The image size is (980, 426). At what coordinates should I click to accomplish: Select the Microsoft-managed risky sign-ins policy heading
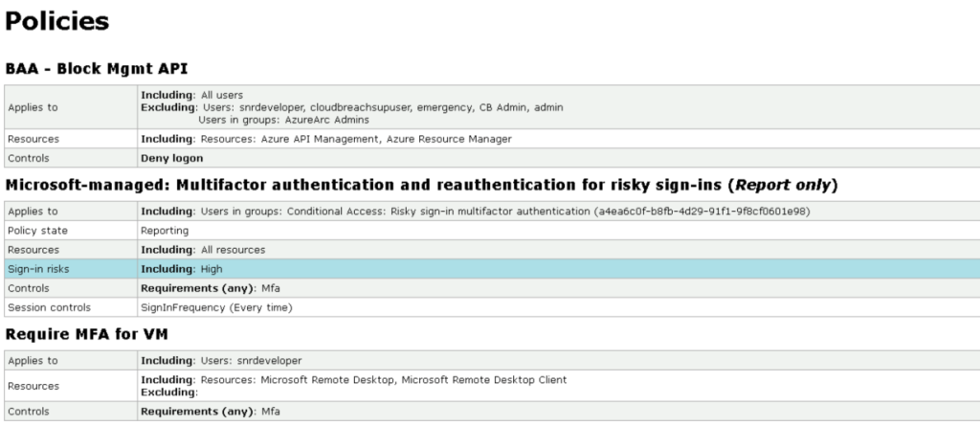[421, 185]
